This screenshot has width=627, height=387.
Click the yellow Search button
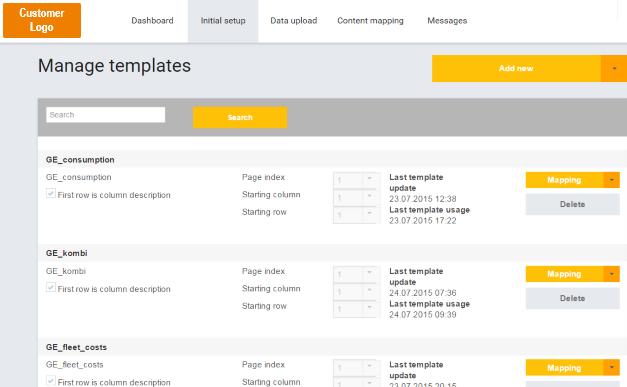click(x=240, y=117)
